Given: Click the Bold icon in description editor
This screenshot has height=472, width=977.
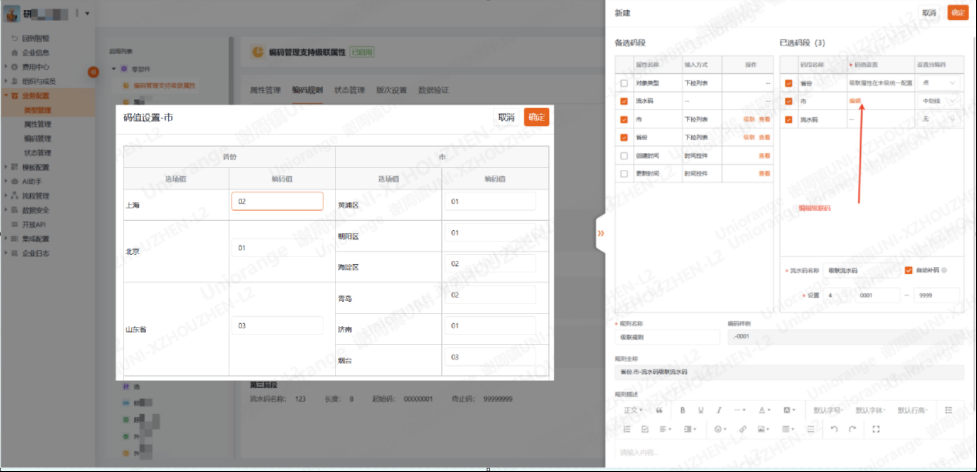Looking at the screenshot, I should pos(681,410).
